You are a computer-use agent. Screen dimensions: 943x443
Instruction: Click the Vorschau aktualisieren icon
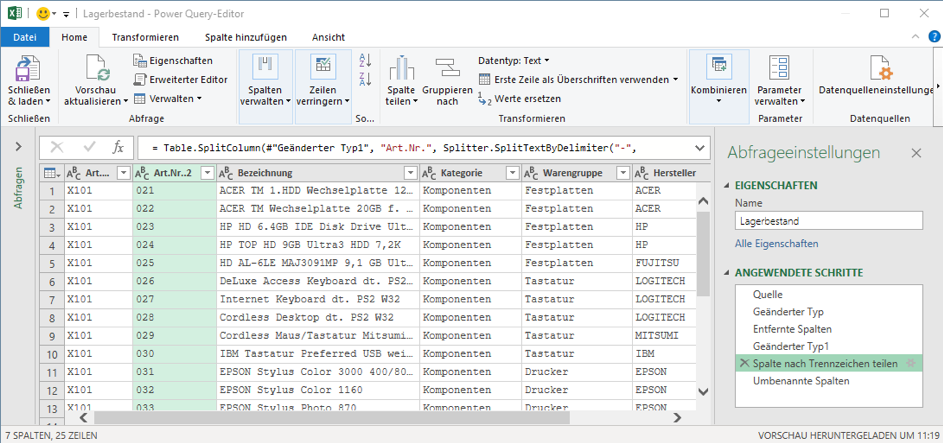point(97,69)
